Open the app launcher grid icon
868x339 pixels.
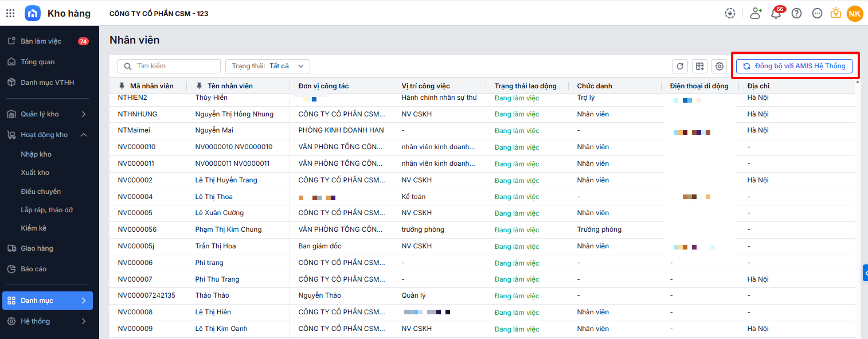pos(10,13)
